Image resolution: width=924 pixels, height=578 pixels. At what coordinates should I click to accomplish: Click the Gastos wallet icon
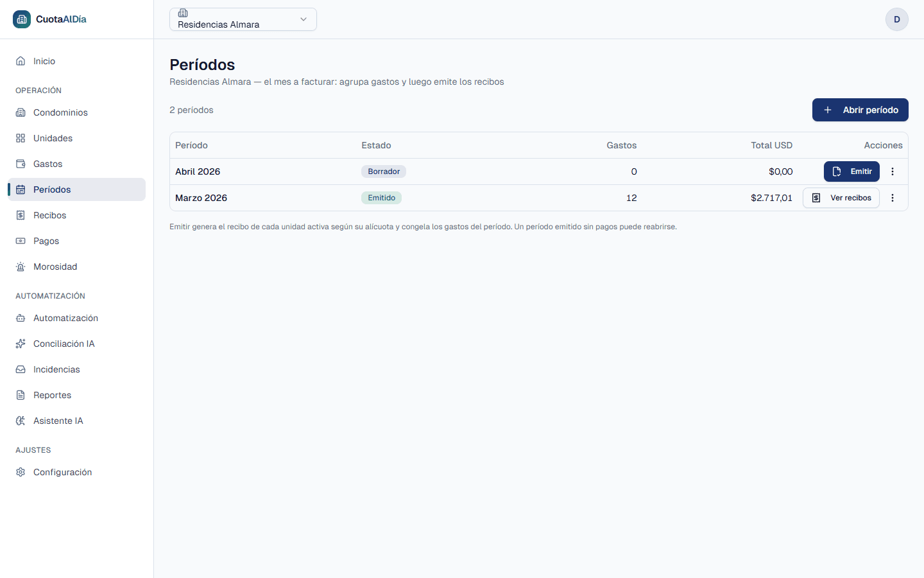(x=21, y=164)
